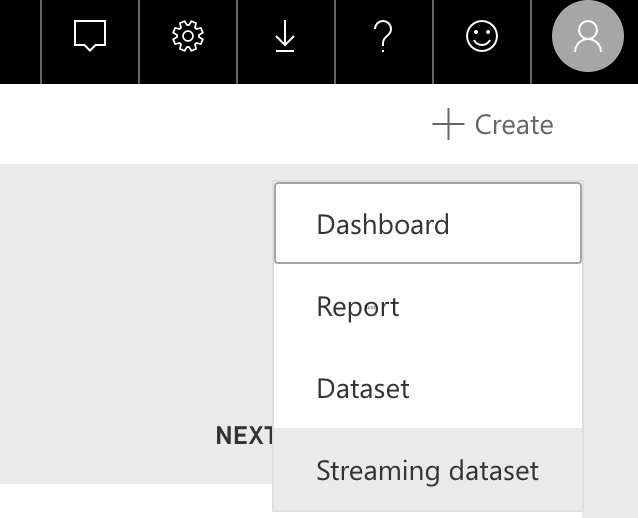Click the black header edge right of avatar
The height and width of the screenshot is (518, 638).
632,37
